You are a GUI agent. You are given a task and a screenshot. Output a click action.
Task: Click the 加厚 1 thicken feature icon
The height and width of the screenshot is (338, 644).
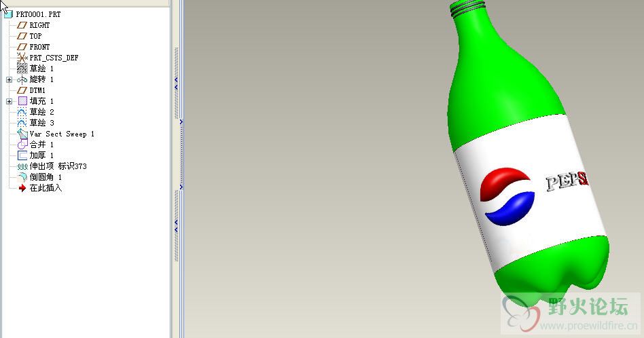22,155
